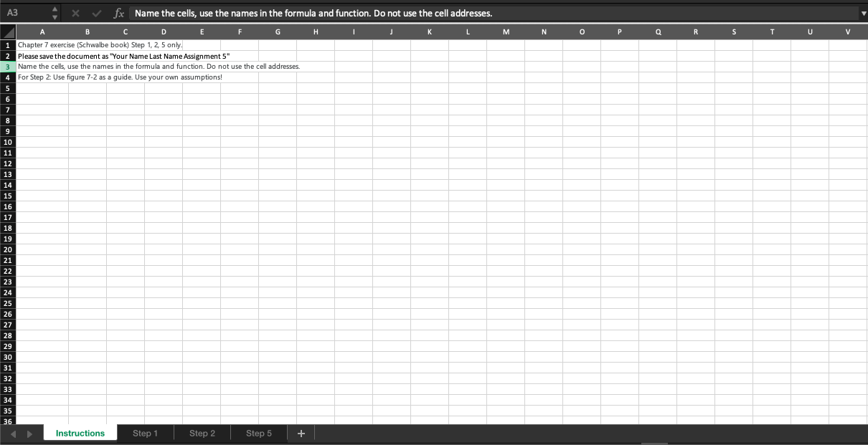The width and height of the screenshot is (868, 445).
Task: Click the Name box showing A3
Action: coord(25,12)
